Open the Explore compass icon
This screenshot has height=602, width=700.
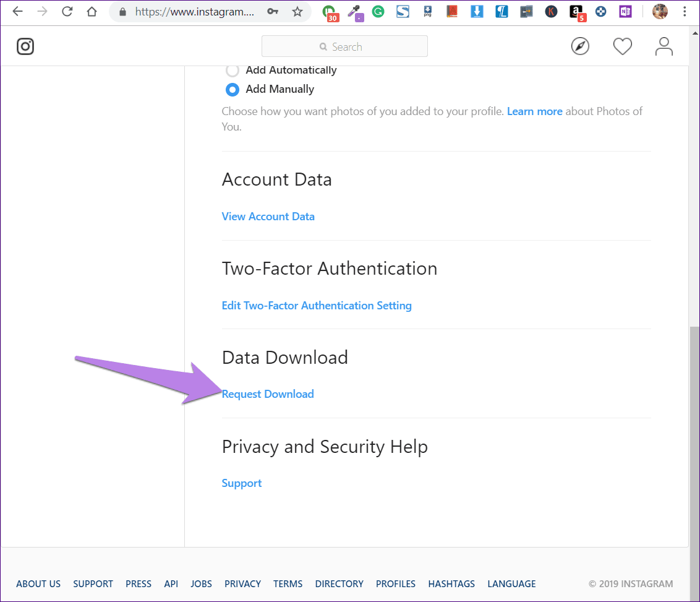coord(580,46)
